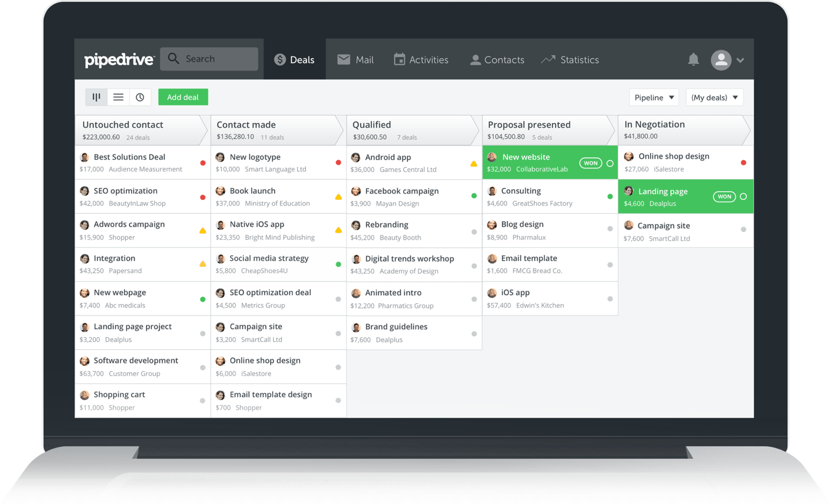
Task: Click green dot on Consulting deal
Action: [610, 197]
